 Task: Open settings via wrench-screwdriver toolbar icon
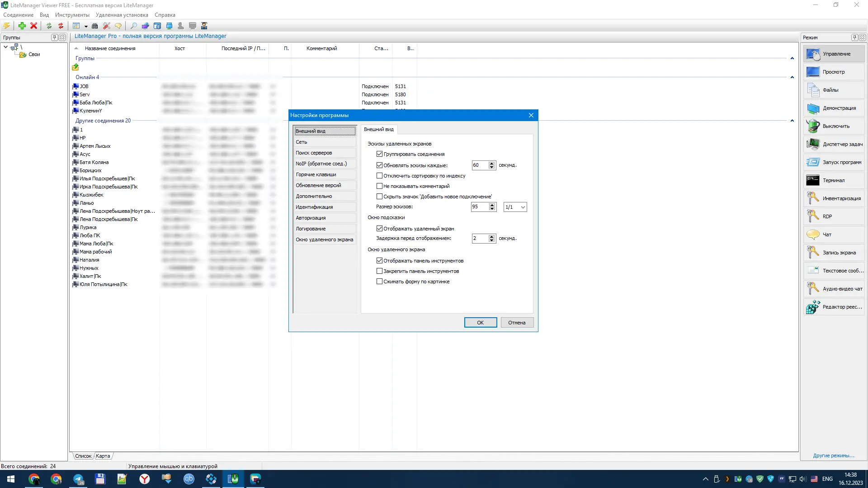click(107, 26)
